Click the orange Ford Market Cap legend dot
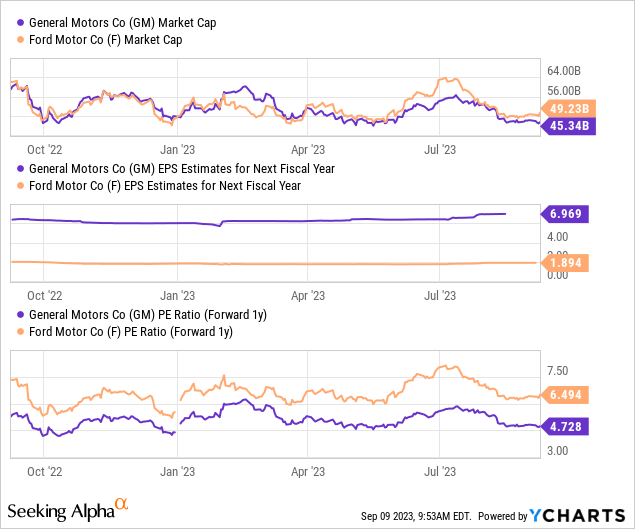 [22, 39]
